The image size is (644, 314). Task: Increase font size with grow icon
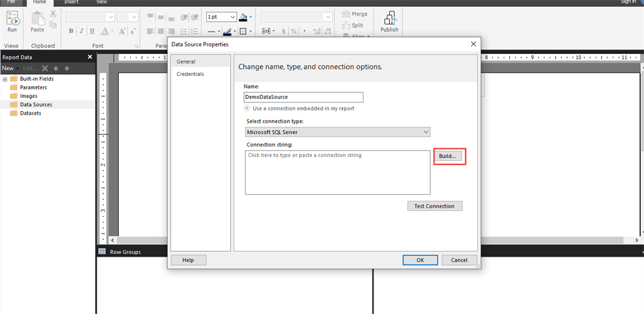[x=122, y=31]
